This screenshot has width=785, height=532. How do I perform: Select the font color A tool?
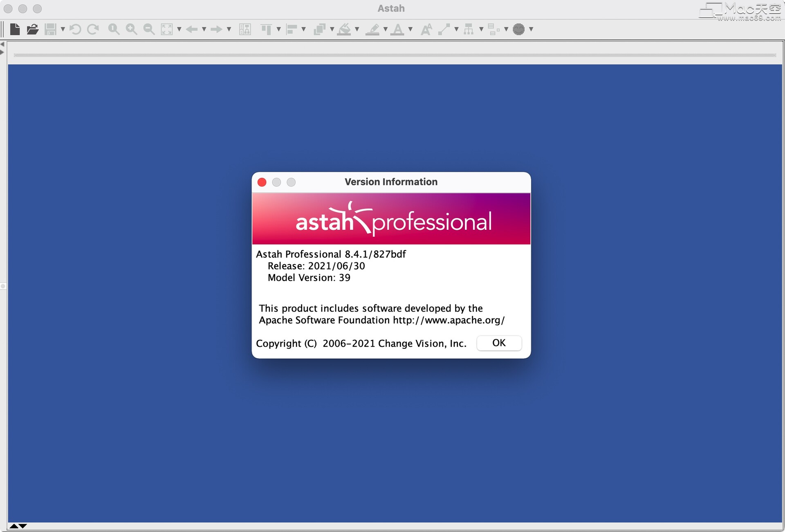(397, 29)
